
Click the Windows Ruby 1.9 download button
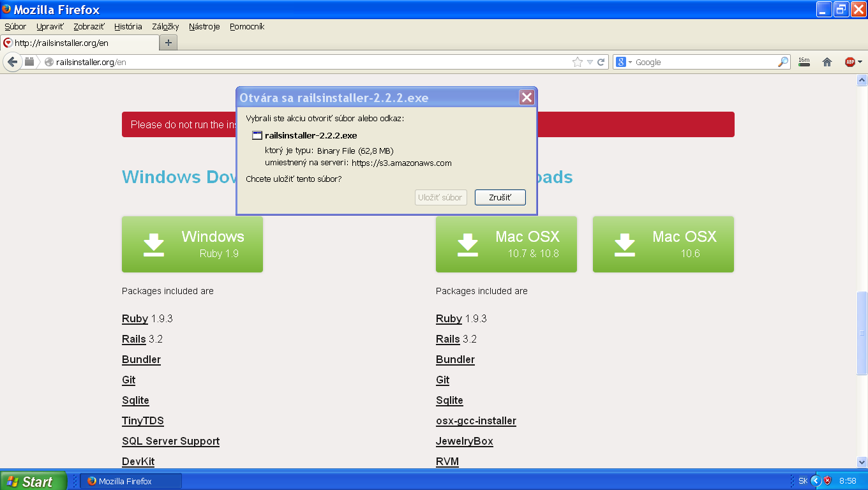click(x=192, y=244)
